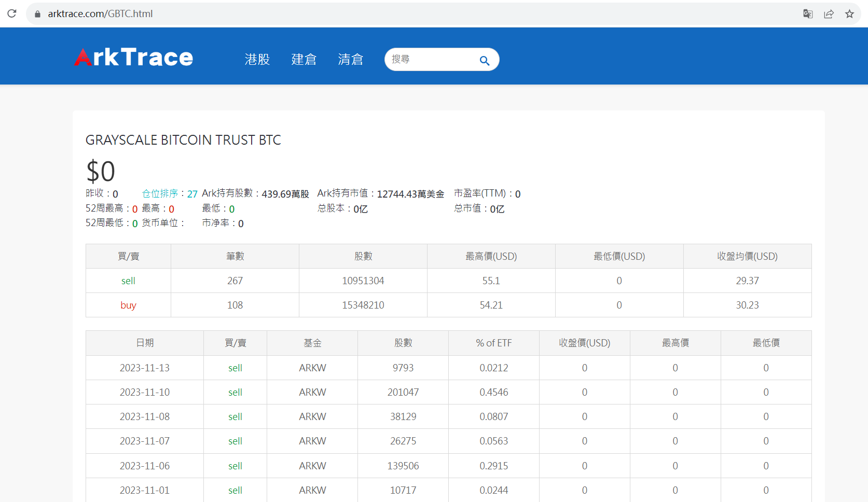Click the 38129 shares cell
The width and height of the screenshot is (868, 502).
403,416
